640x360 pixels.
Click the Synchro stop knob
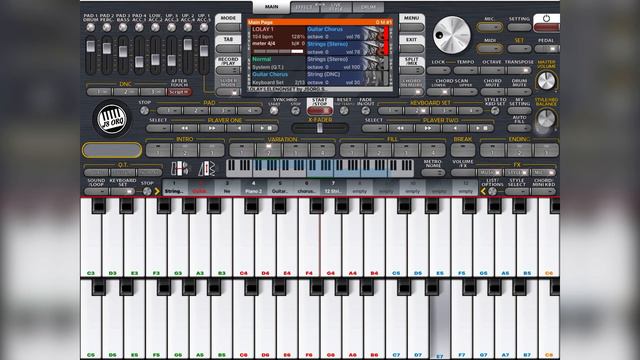point(296,111)
